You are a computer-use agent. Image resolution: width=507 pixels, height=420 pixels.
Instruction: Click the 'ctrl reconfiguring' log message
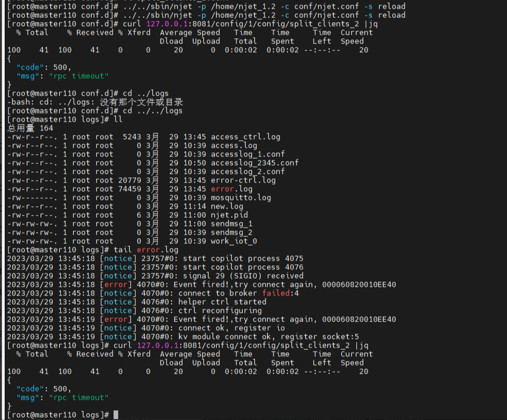click(220, 311)
